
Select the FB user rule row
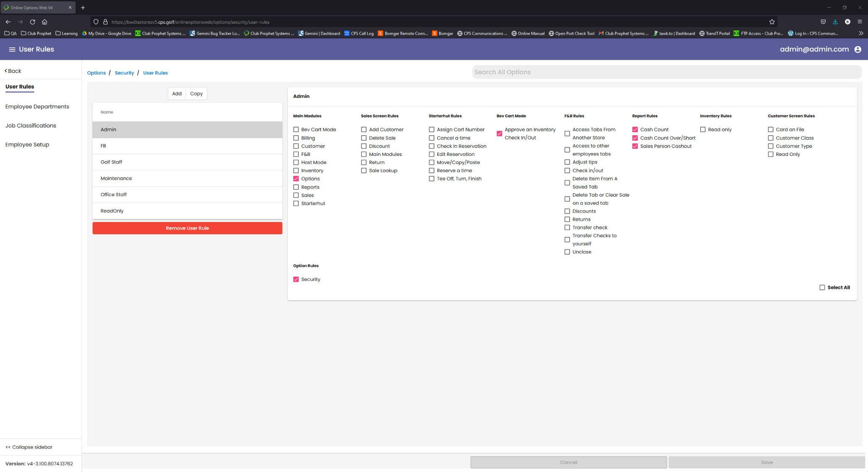[x=187, y=146]
